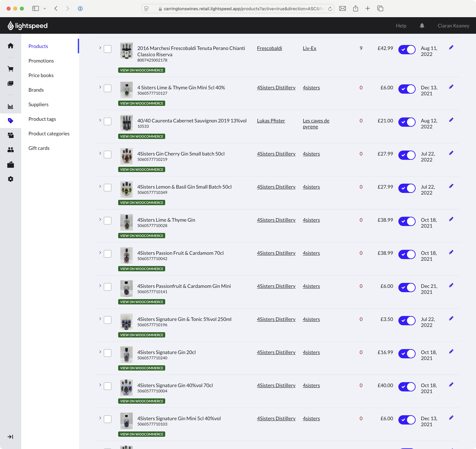
Task: Open the Sales ledger stacked-cards icon
Action: pyautogui.click(x=11, y=83)
